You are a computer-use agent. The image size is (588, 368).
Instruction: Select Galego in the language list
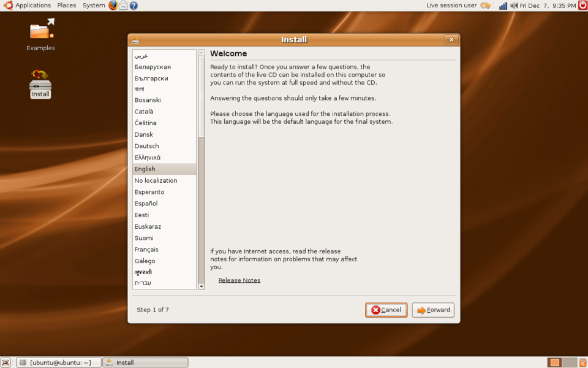click(x=164, y=261)
